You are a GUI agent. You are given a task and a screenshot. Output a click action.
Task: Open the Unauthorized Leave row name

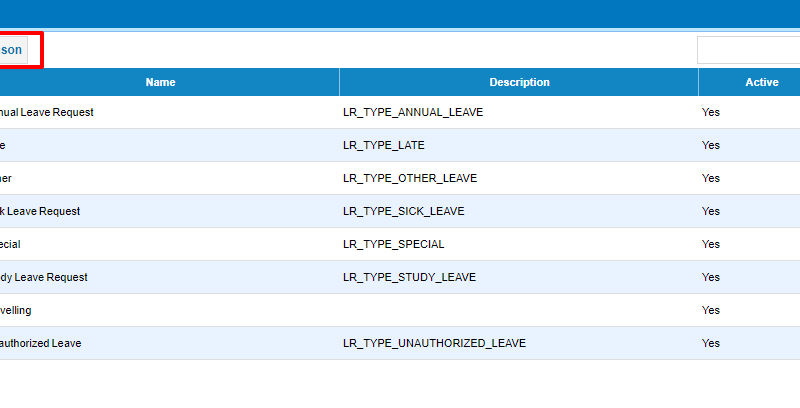coord(40,343)
